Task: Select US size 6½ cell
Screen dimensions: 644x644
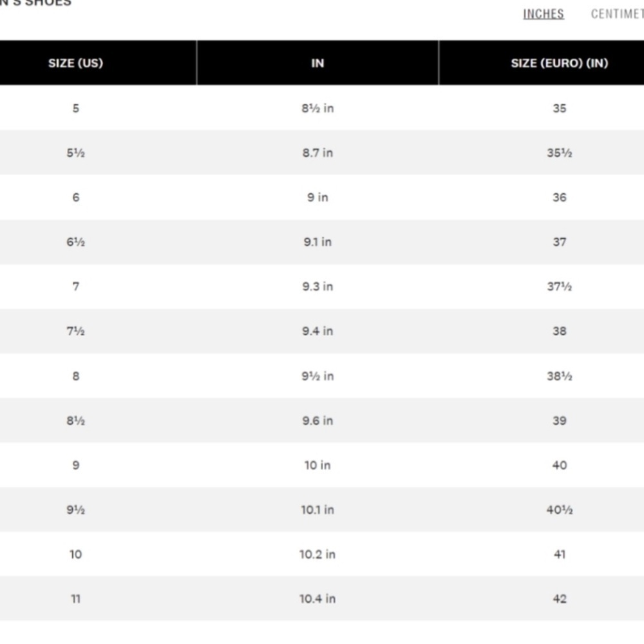Action: coord(75,242)
